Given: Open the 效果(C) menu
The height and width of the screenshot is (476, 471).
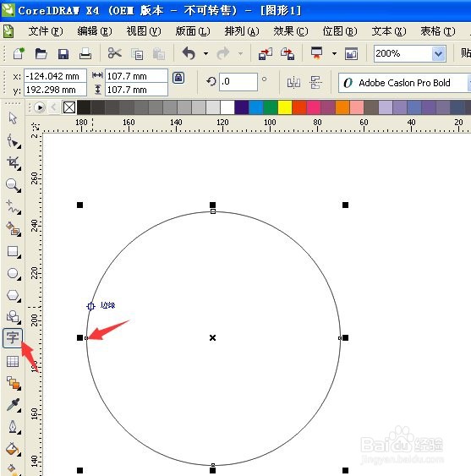Looking at the screenshot, I should point(291,31).
